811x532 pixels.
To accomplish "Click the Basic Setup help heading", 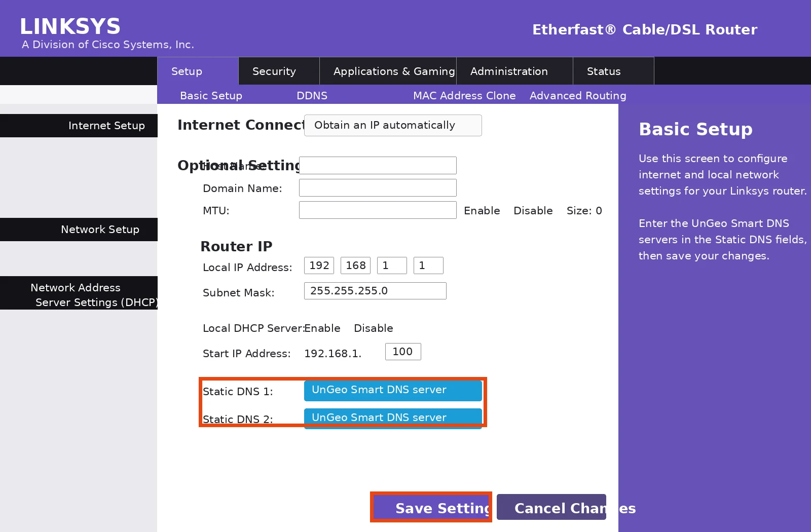I will pyautogui.click(x=695, y=129).
